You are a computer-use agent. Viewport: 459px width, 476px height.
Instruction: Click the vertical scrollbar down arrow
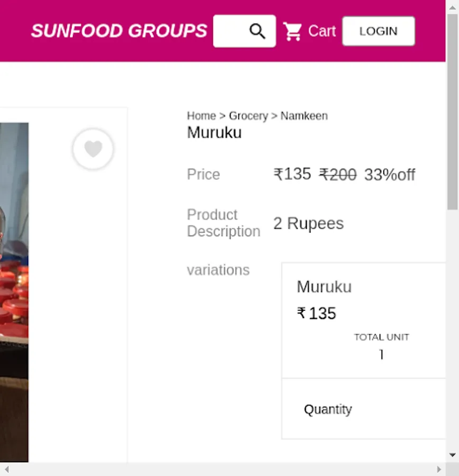tap(452, 455)
